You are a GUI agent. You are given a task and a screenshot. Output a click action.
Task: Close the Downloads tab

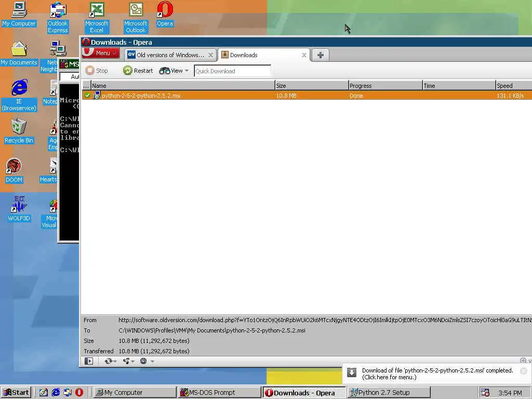click(304, 55)
